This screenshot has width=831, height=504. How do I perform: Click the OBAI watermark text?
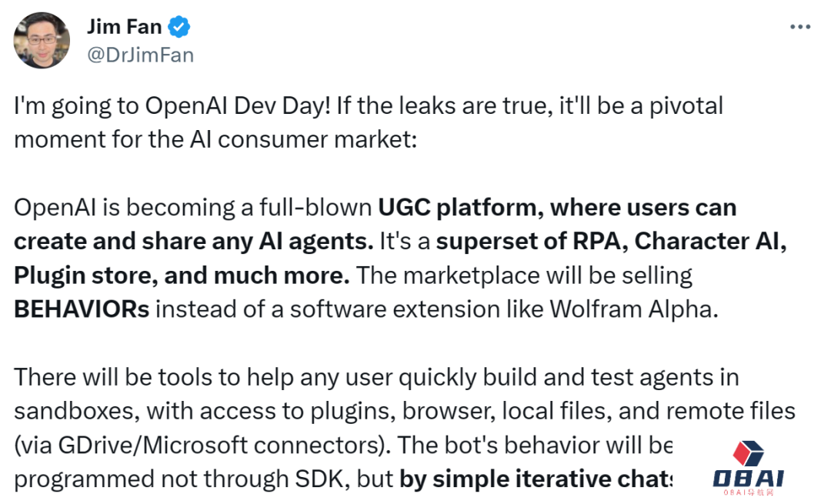[748, 480]
